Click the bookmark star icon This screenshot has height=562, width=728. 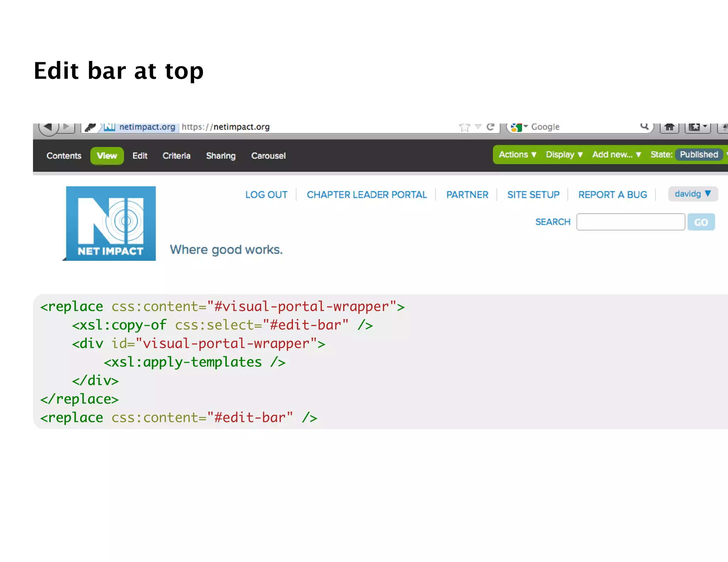coord(464,127)
